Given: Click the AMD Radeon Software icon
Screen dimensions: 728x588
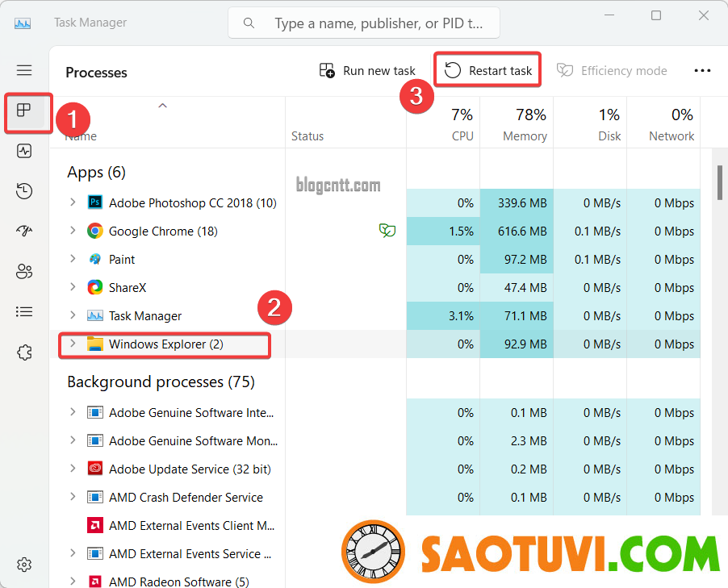Looking at the screenshot, I should [x=95, y=582].
